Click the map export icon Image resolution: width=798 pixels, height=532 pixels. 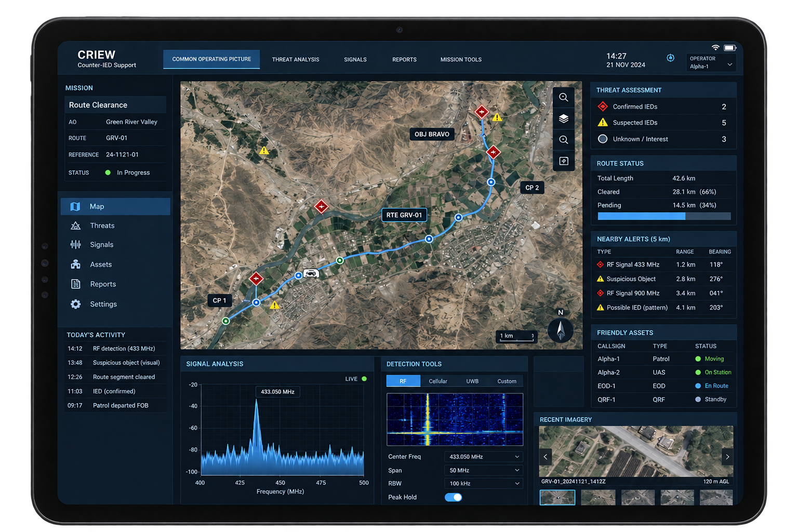pos(563,161)
